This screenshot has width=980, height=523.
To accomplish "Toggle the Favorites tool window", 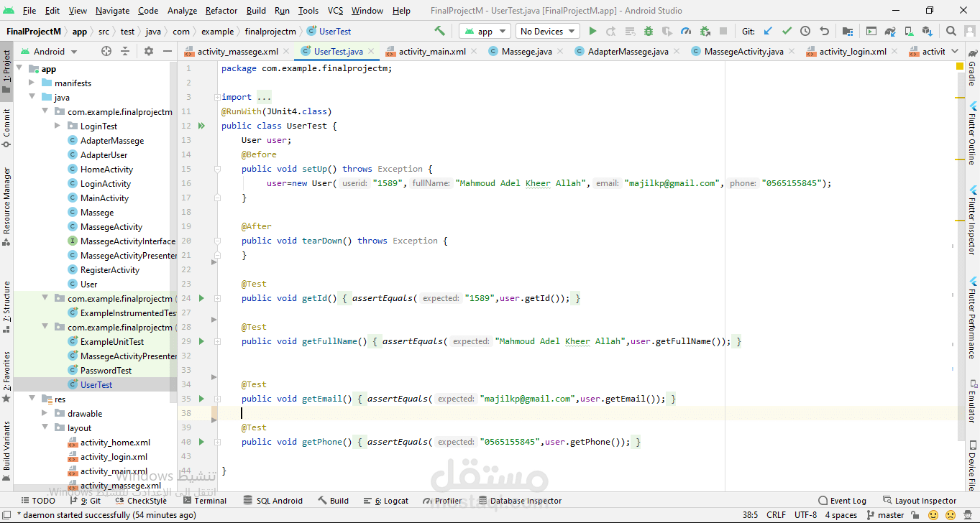I will coord(6,376).
